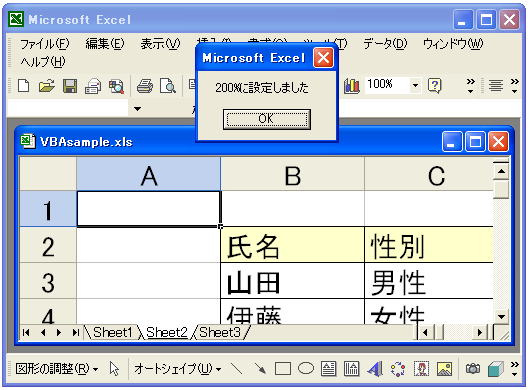This screenshot has width=530, height=390.
Task: Insert a vertical Text Box
Action: click(352, 369)
